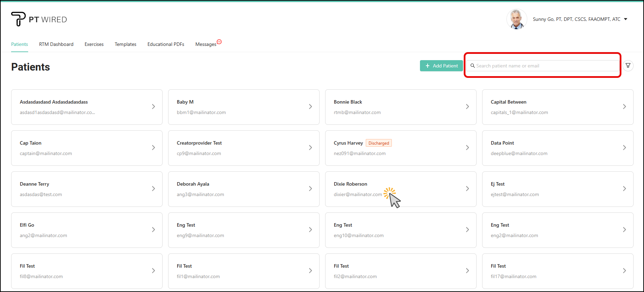Image resolution: width=644 pixels, height=292 pixels.
Task: Open the Dixie Roberson patient card
Action: tap(400, 184)
